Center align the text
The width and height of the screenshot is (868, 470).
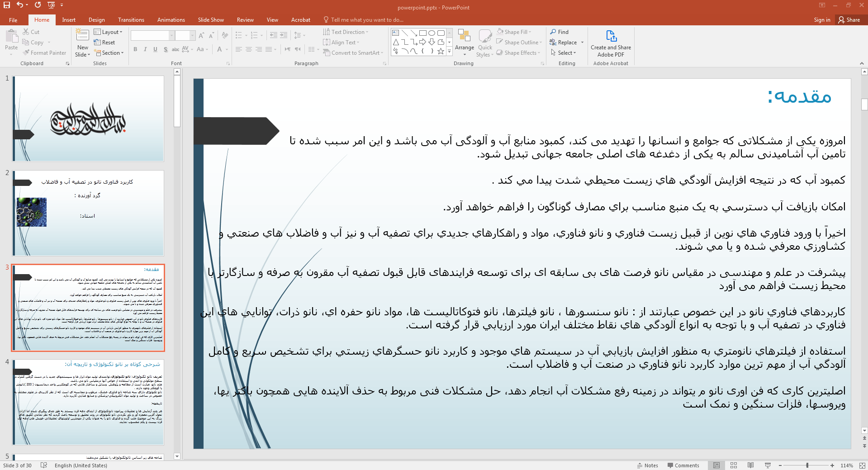click(x=249, y=49)
